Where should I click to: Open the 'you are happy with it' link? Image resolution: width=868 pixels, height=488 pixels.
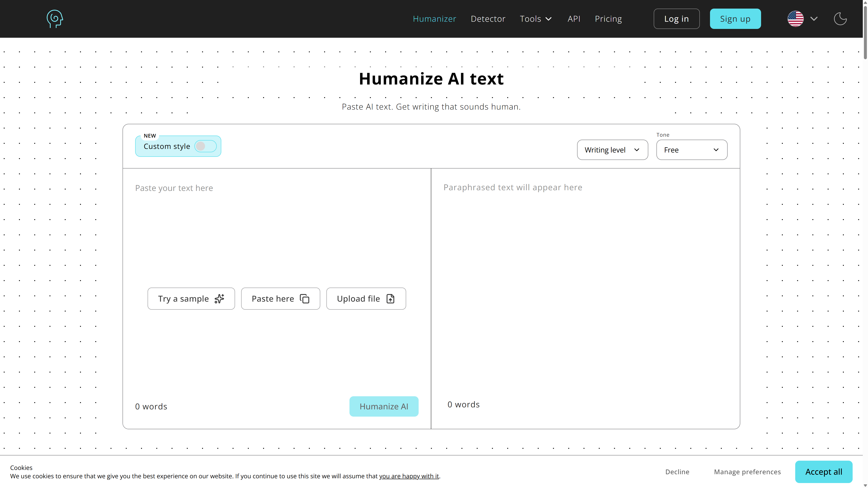(x=409, y=476)
